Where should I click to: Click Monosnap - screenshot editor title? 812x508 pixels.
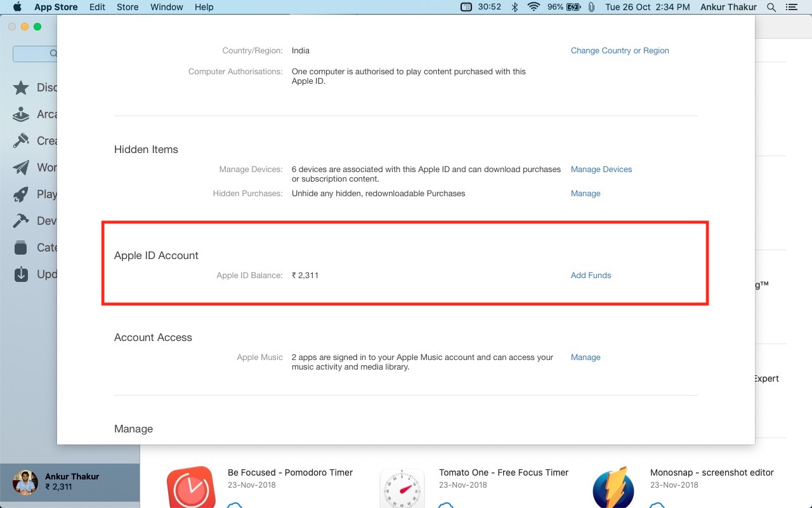click(x=712, y=472)
